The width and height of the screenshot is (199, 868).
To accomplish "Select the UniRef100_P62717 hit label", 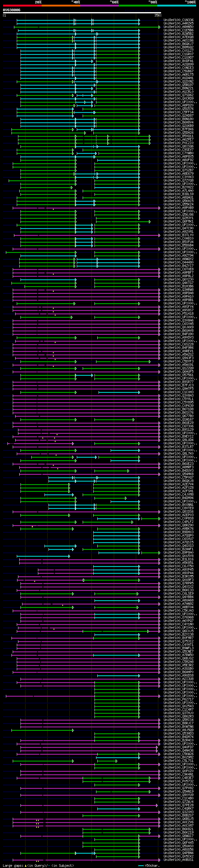I will (178, 699).
